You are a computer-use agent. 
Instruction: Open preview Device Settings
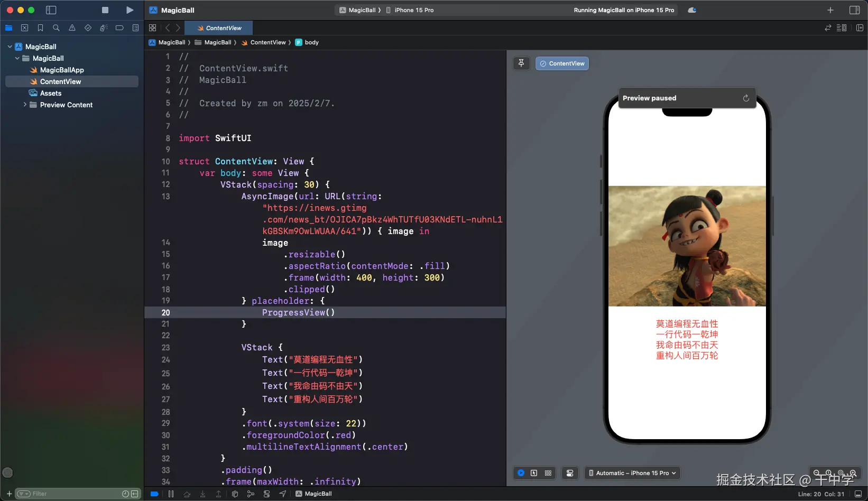(x=570, y=473)
